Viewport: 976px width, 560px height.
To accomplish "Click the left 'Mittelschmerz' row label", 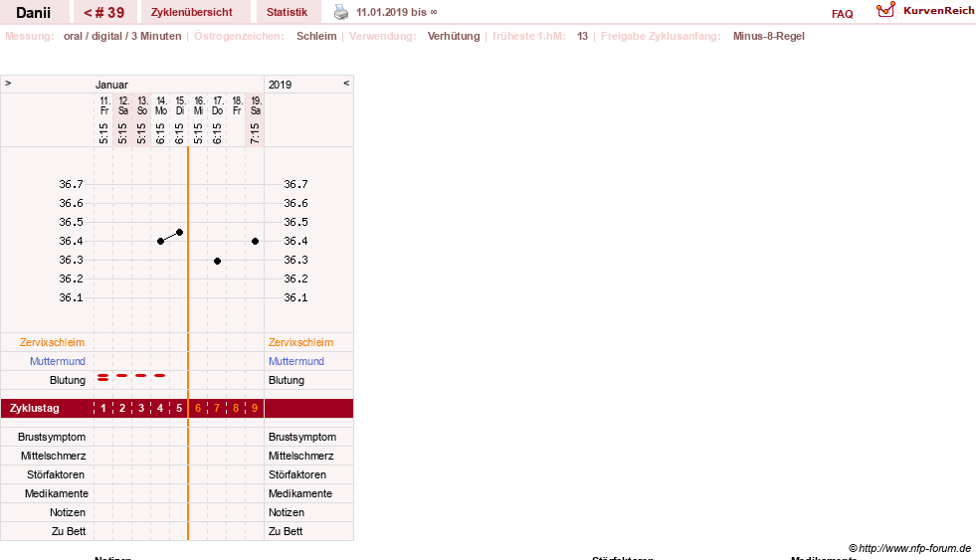I will (x=53, y=456).
